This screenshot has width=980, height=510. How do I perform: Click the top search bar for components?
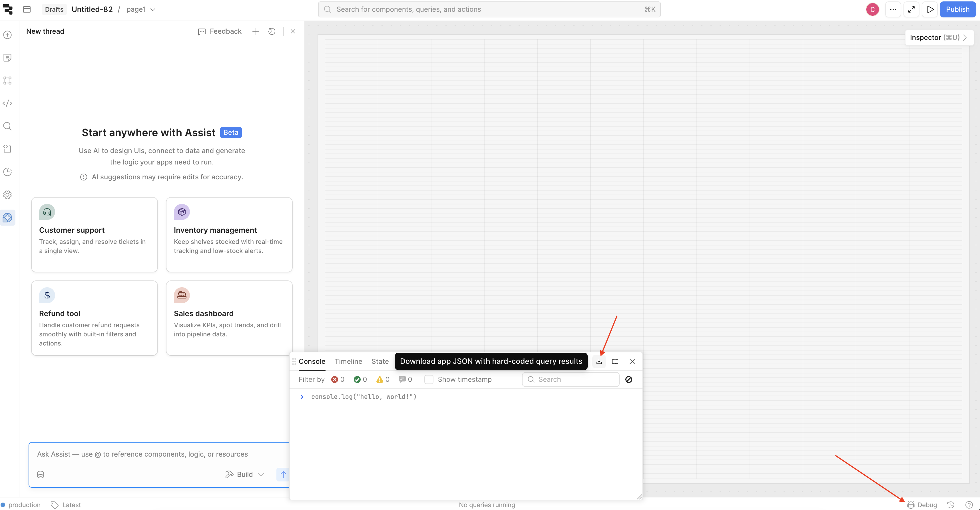pyautogui.click(x=489, y=9)
